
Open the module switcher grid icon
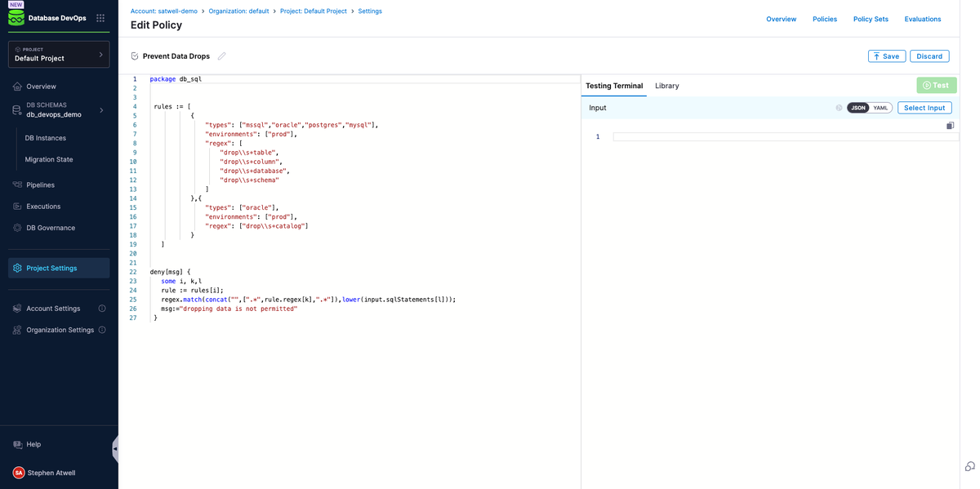[x=100, y=18]
